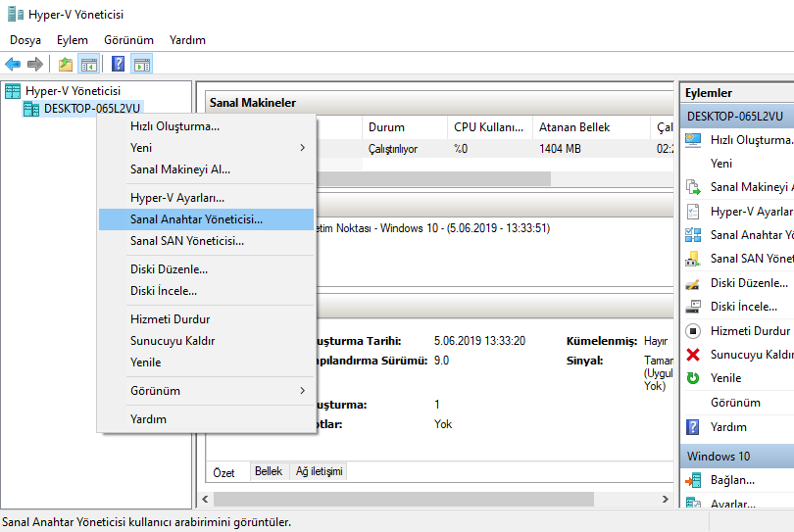
Task: Sort by the Durum column header
Action: (x=405, y=127)
